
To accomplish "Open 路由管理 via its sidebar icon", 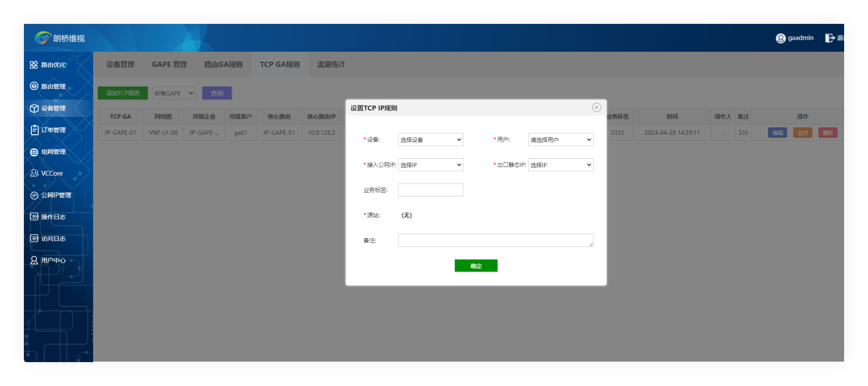I will click(34, 86).
